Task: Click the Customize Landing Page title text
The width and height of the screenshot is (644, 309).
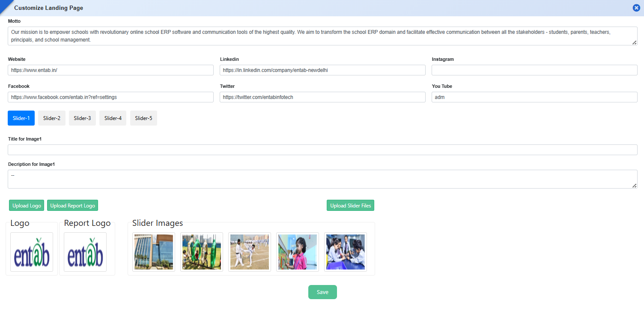Action: click(x=49, y=8)
